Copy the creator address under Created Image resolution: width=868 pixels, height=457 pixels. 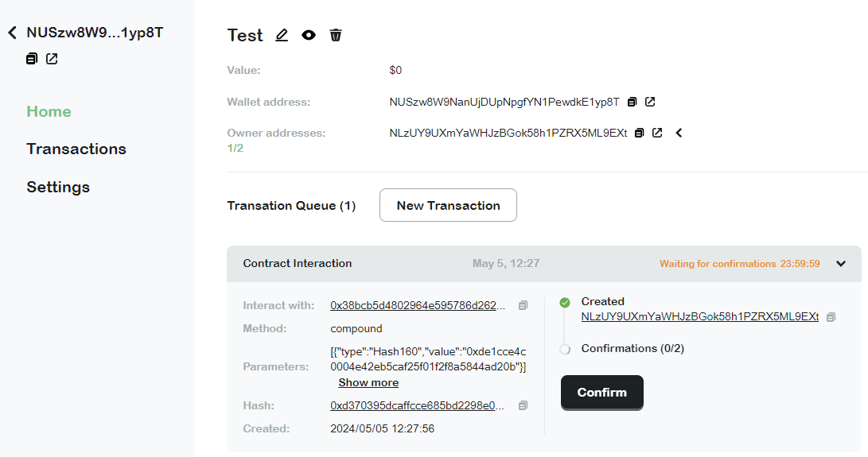click(x=831, y=317)
